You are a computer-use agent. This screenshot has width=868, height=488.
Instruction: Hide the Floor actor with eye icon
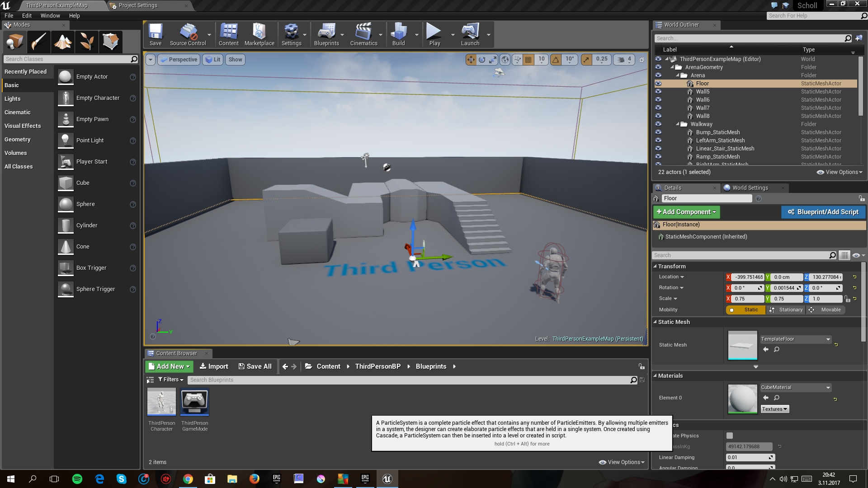(x=658, y=84)
